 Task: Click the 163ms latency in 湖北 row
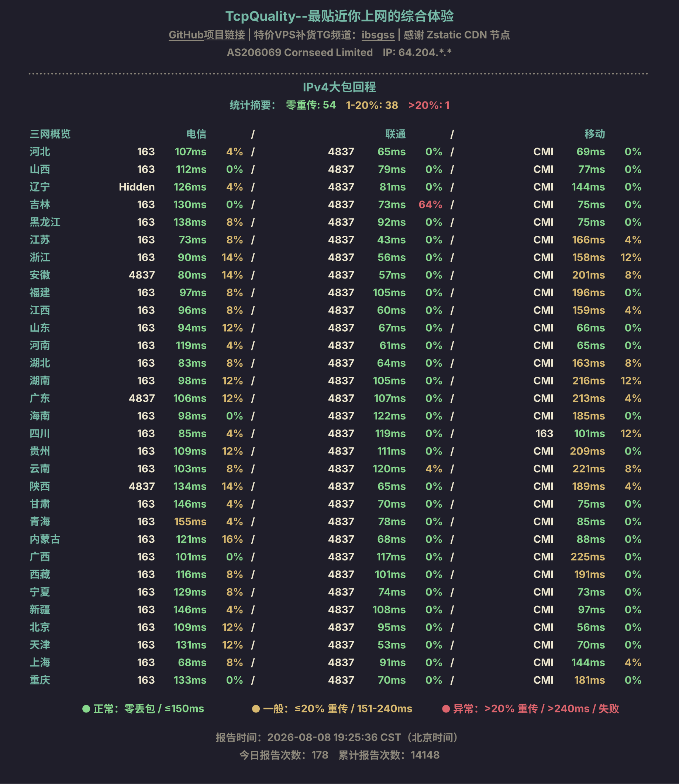point(589,363)
